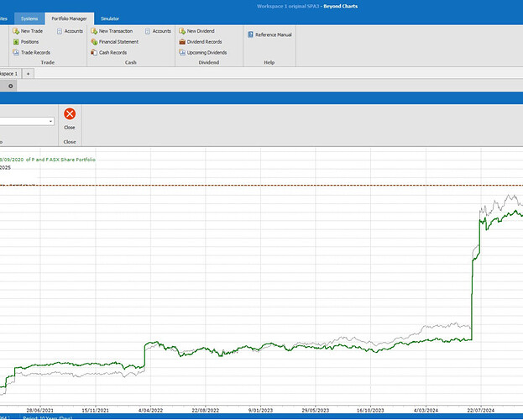
Task: Select the Portfolio Manager ribbon tab
Action: [x=70, y=18]
